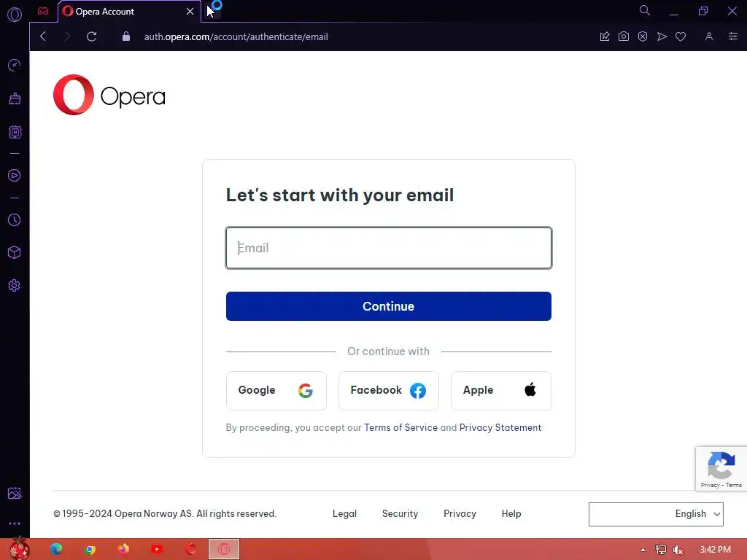Continue with Apple sign-in
Screen dimensions: 747x560
click(501, 391)
